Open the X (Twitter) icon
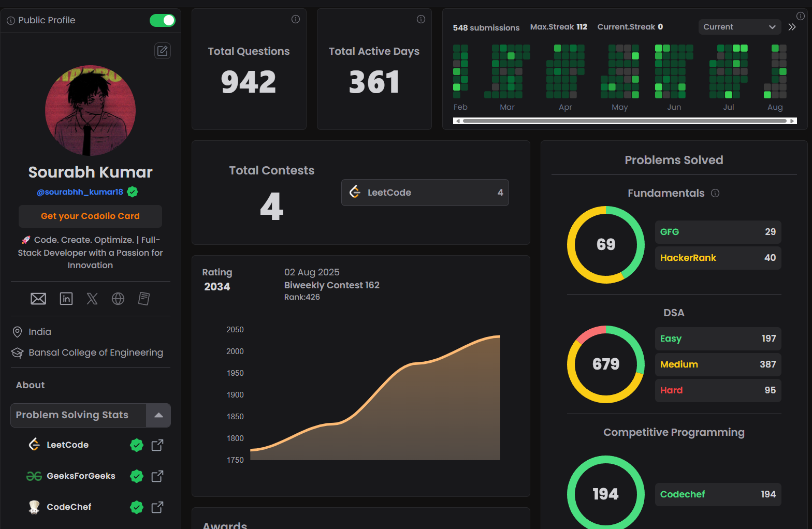This screenshot has height=529, width=812. click(x=92, y=299)
